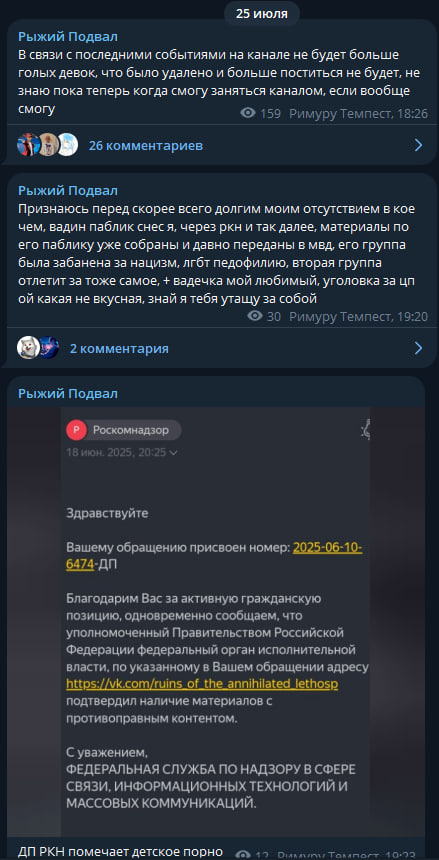Expand the 26 комментариев thread with arrow
This screenshot has height=860, width=439.
click(418, 145)
